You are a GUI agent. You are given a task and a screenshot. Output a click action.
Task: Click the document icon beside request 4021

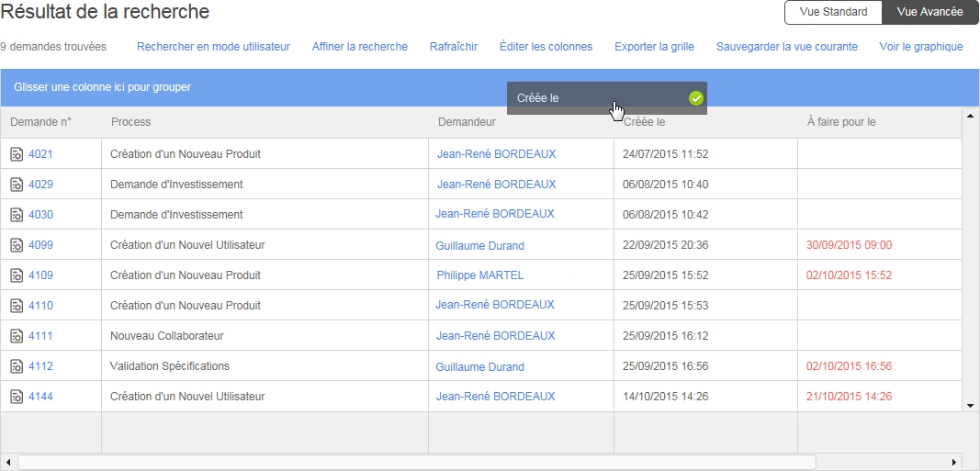pos(17,154)
